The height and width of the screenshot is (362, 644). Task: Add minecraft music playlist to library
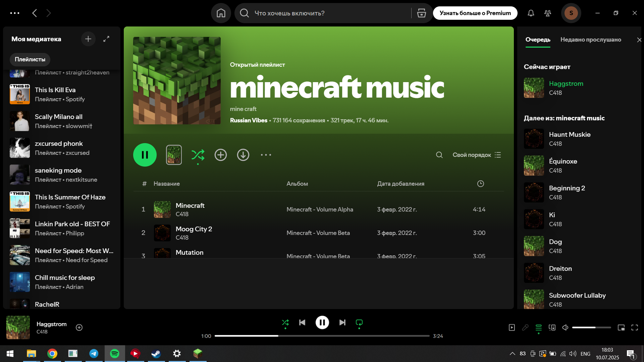coord(220,155)
